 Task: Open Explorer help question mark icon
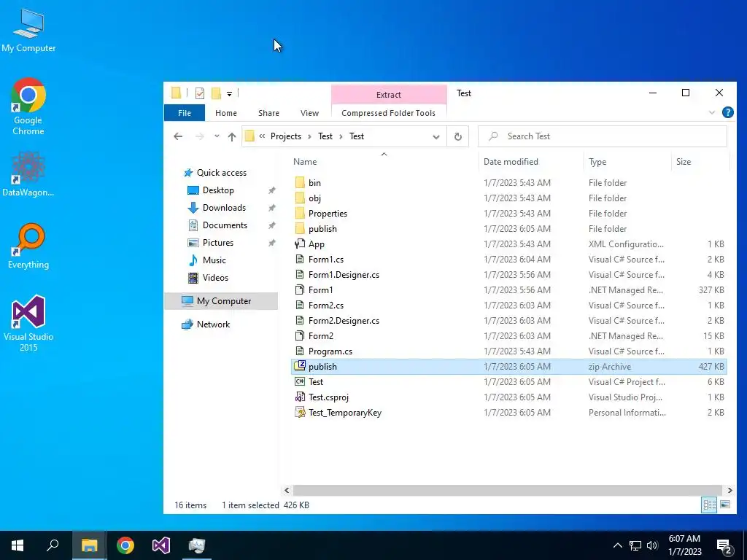click(x=727, y=112)
